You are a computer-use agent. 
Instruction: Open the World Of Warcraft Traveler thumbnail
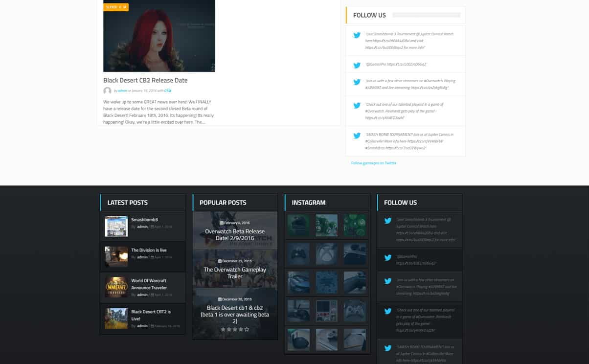pyautogui.click(x=116, y=287)
